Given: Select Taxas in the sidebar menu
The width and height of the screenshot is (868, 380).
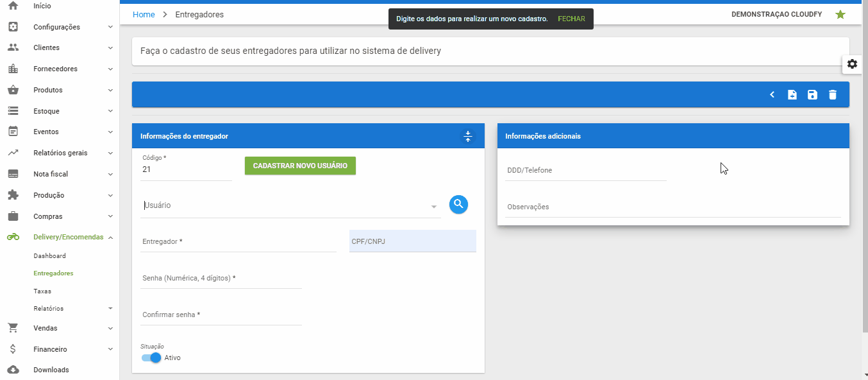Looking at the screenshot, I should [x=44, y=291].
